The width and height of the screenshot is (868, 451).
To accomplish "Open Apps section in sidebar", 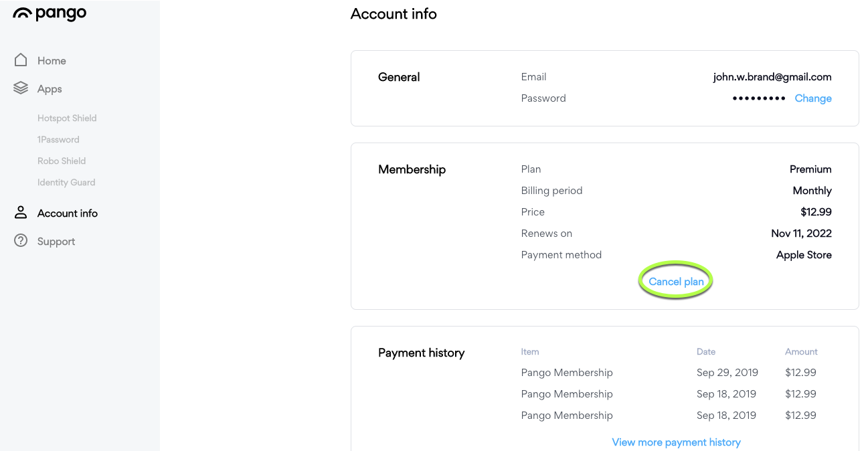I will pyautogui.click(x=50, y=89).
